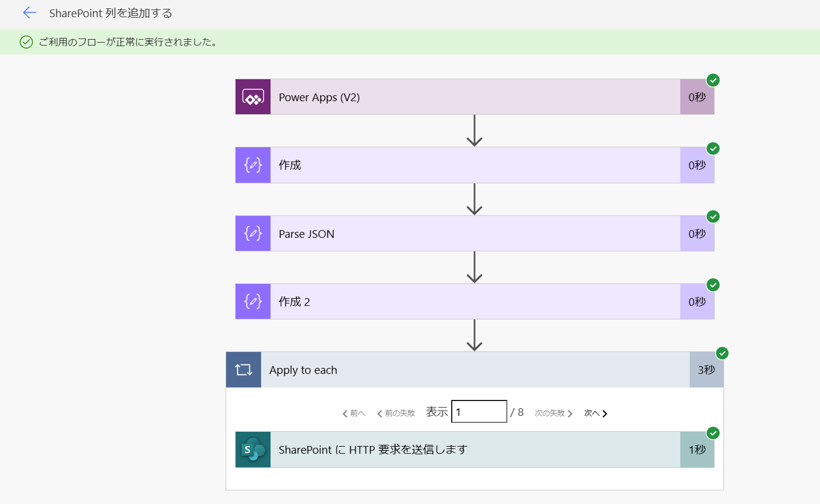Expand SharePoint に HTTP 要求を送信します card
The image size is (820, 504).
(x=475, y=450)
